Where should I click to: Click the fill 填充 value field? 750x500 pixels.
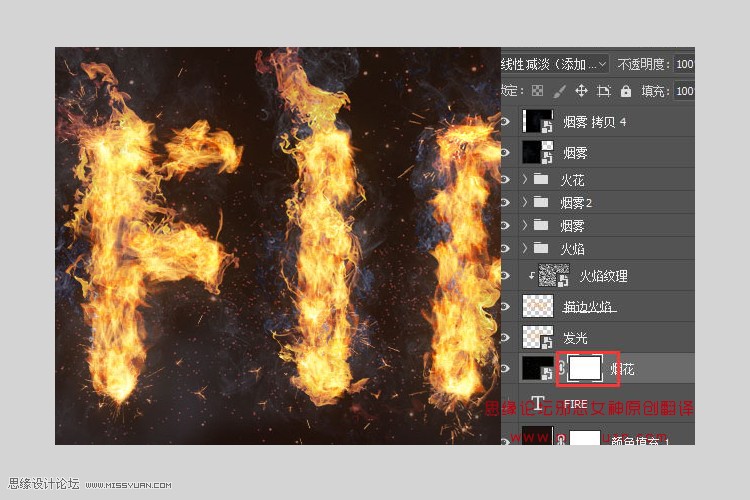pos(684,90)
